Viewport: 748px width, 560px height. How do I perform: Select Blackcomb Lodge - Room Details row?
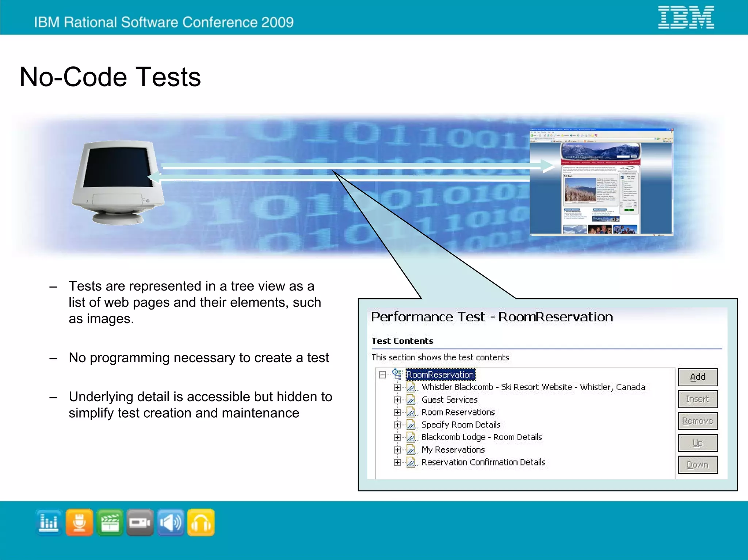[x=482, y=437]
